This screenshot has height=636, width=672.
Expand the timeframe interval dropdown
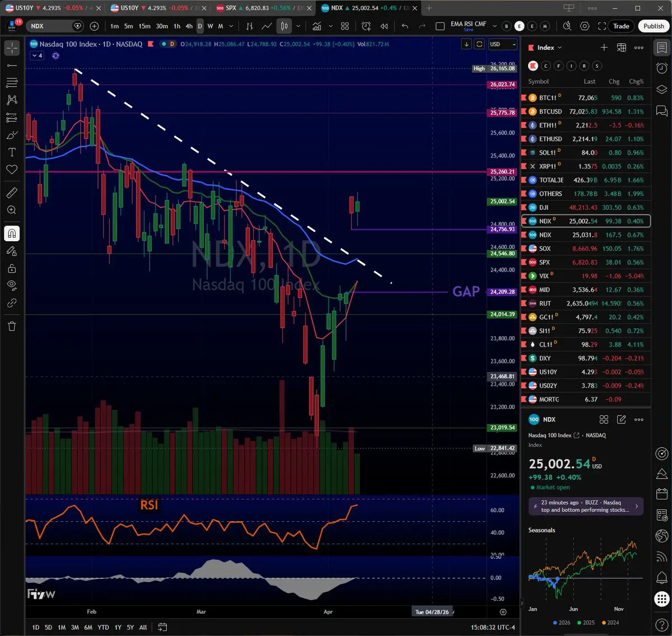click(x=231, y=26)
